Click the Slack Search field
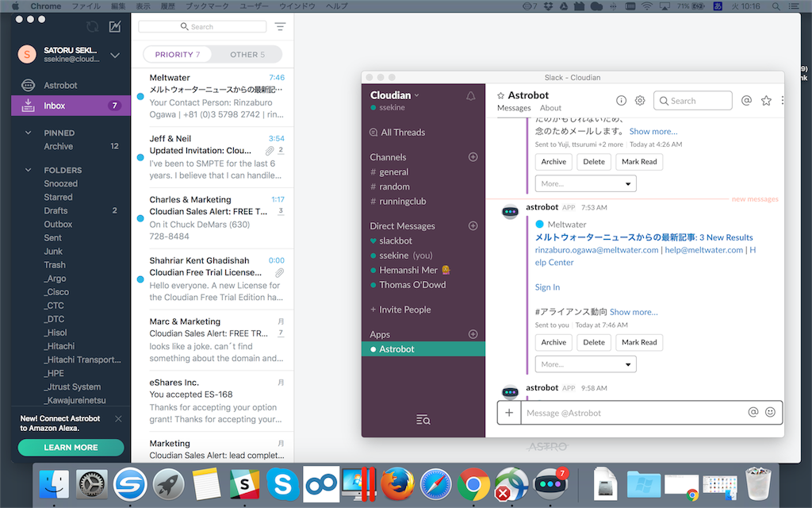This screenshot has width=812, height=508. point(693,101)
